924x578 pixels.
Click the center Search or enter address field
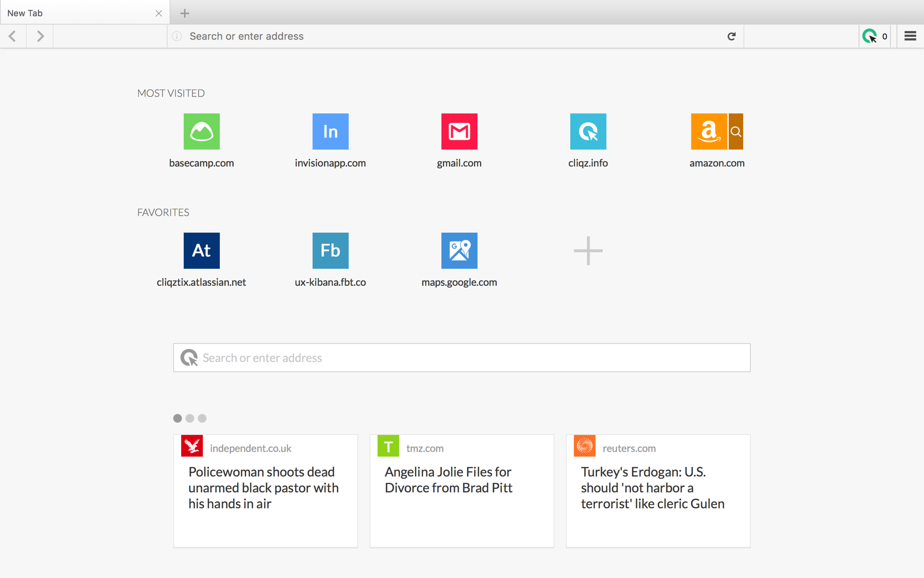click(462, 358)
